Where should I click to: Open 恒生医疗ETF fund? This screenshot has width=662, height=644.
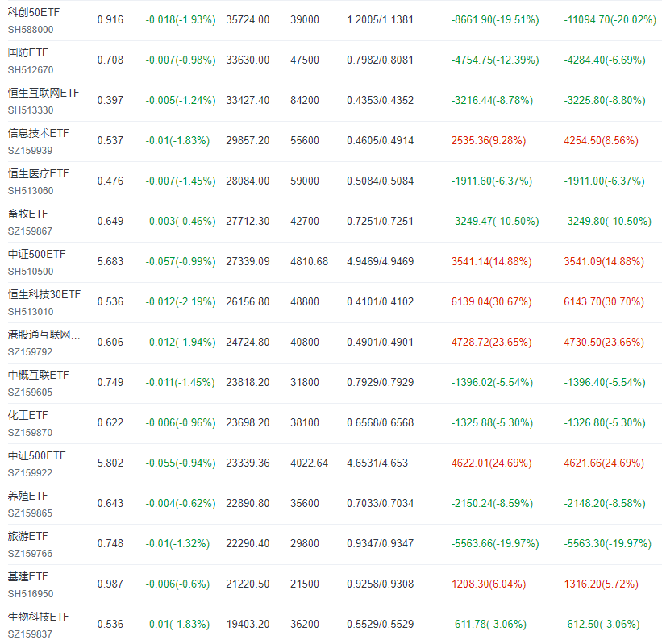[38, 173]
